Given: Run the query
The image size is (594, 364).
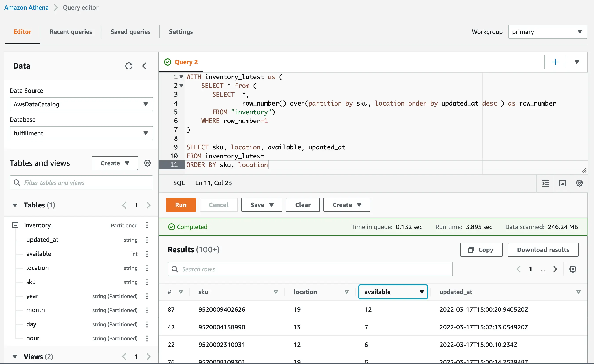Looking at the screenshot, I should (x=181, y=205).
